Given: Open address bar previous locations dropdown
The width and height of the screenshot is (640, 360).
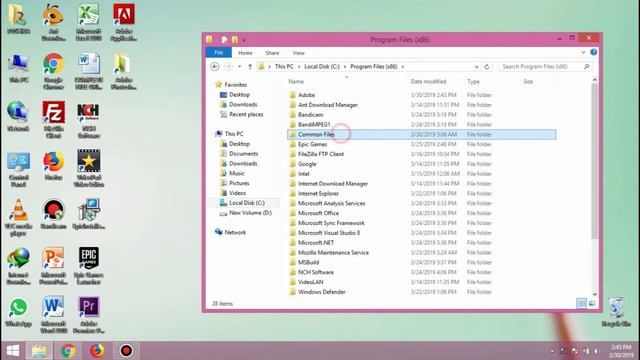Looking at the screenshot, I should point(476,67).
